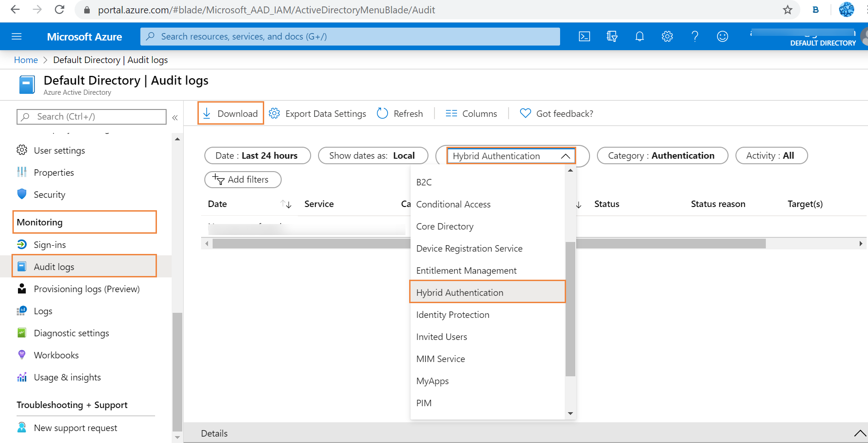
Task: Click the User settings gear icon
Action: point(22,150)
